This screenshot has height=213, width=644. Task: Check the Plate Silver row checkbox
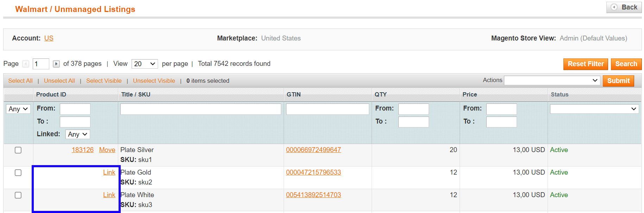coord(18,150)
